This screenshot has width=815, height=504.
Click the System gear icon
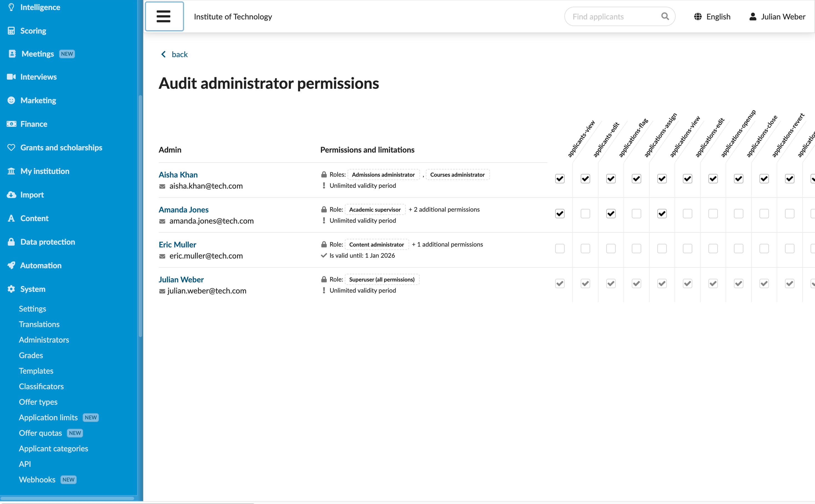point(11,289)
